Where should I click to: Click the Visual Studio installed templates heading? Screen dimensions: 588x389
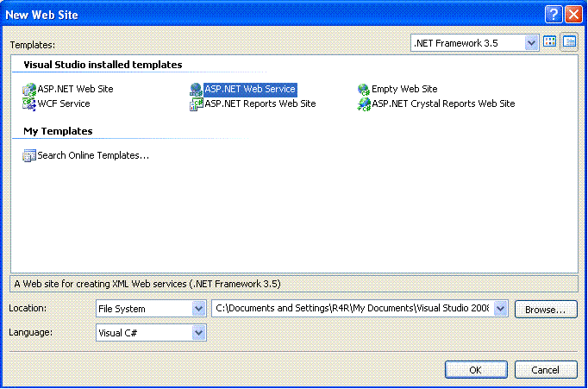(x=103, y=65)
